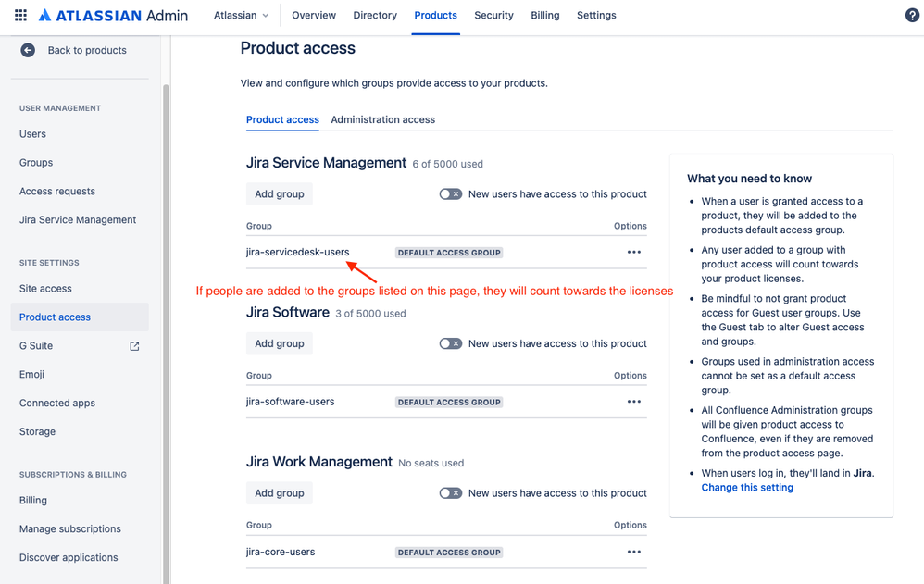Image resolution: width=924 pixels, height=584 pixels.
Task: Click the Change this setting link
Action: (747, 488)
